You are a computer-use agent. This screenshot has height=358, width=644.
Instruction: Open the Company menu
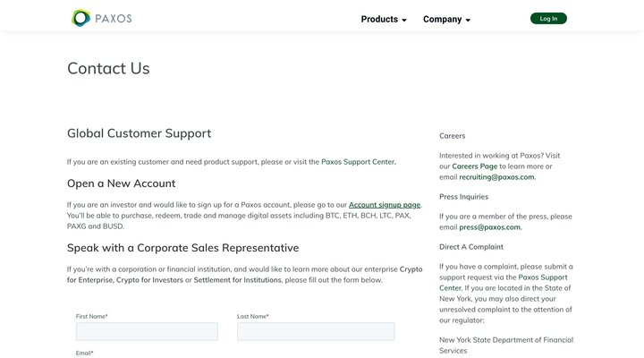(x=442, y=19)
